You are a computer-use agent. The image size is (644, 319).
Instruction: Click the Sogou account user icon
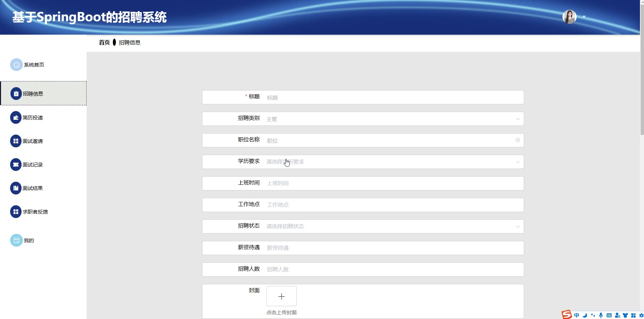(x=617, y=315)
